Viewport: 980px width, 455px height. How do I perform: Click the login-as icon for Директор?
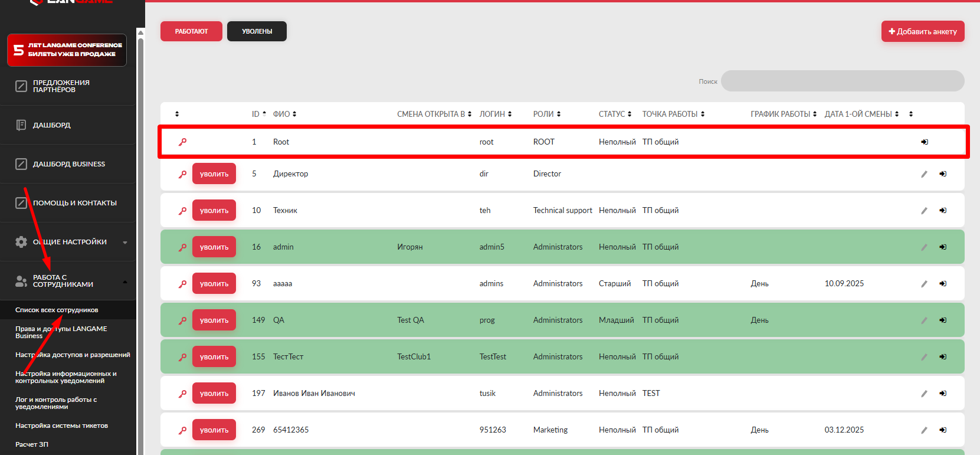(943, 174)
